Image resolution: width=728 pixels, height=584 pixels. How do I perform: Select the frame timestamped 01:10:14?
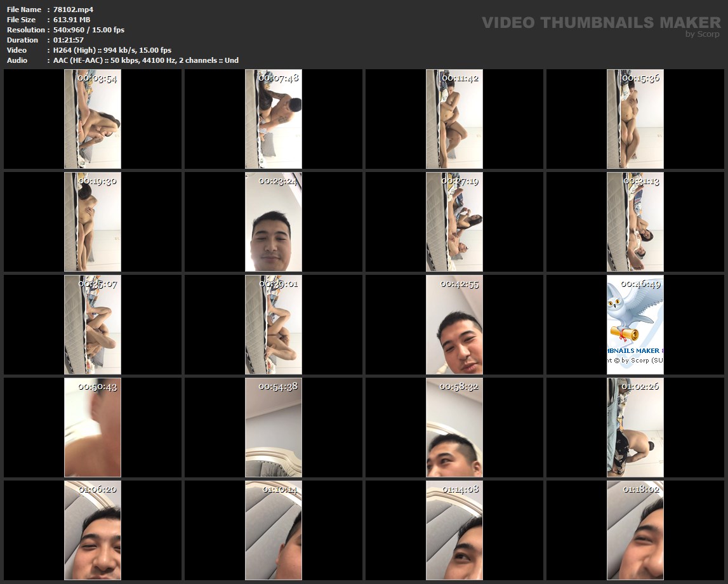coord(274,531)
